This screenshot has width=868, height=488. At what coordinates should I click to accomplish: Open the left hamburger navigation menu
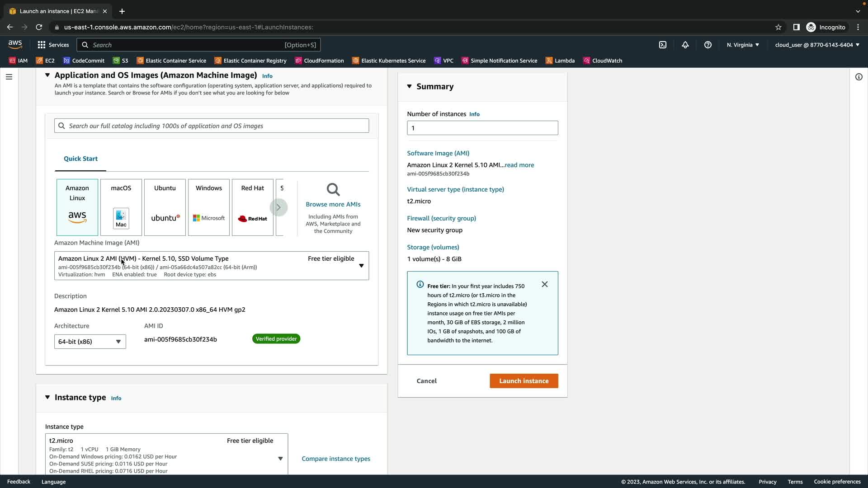point(9,77)
